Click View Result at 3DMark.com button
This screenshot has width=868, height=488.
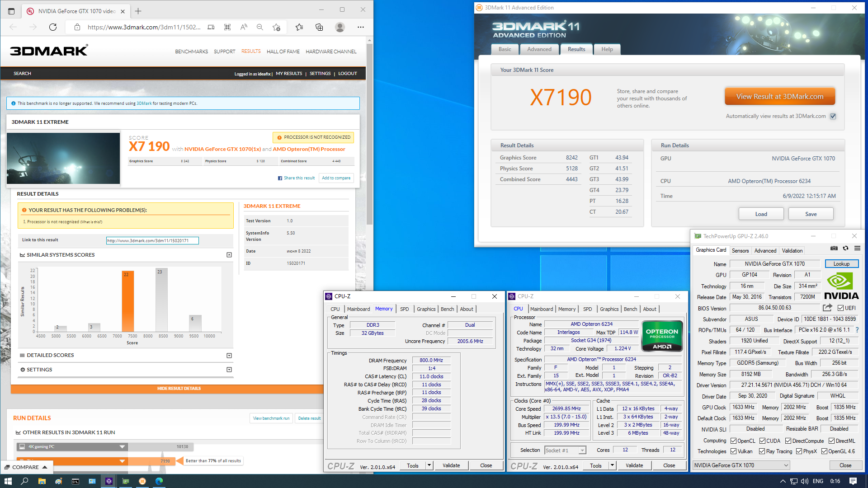click(x=780, y=97)
